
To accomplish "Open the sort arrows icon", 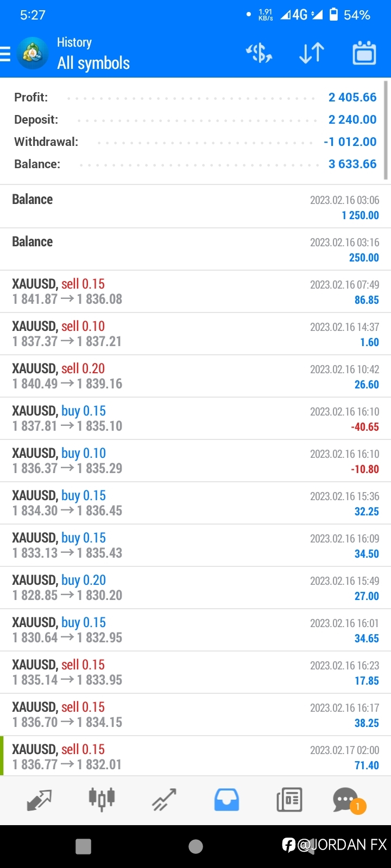I will click(312, 53).
